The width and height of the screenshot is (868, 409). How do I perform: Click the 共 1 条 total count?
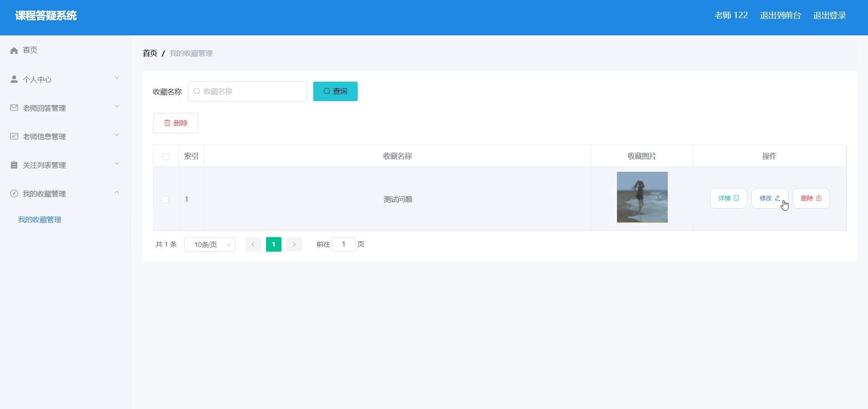coord(166,244)
